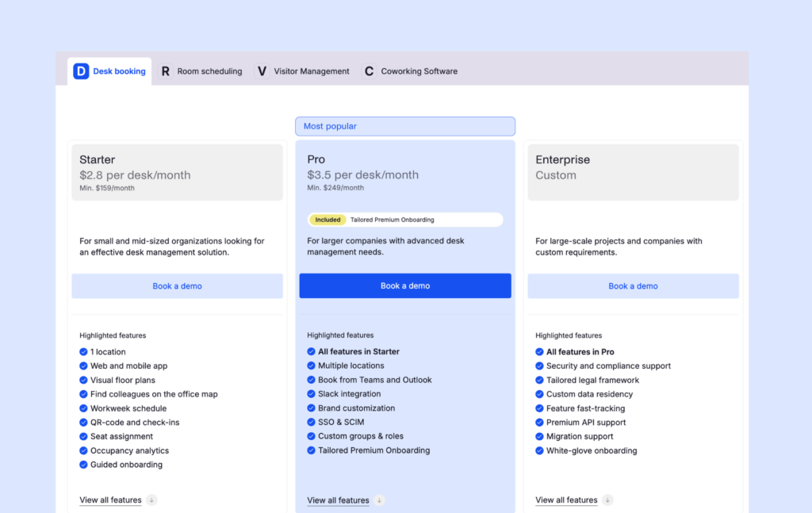This screenshot has height=513, width=812.
Task: Click the check next to Brand customization
Action: [311, 408]
